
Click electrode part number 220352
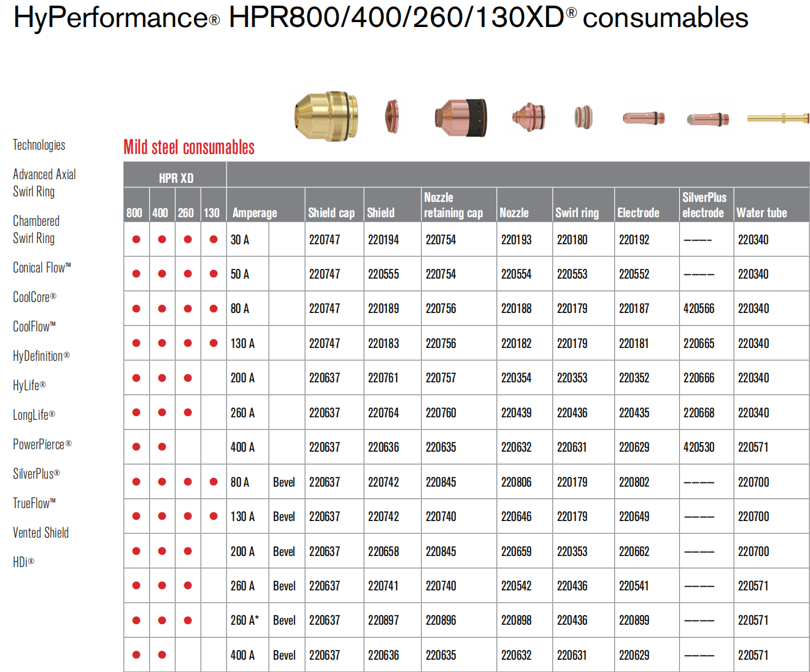634,378
